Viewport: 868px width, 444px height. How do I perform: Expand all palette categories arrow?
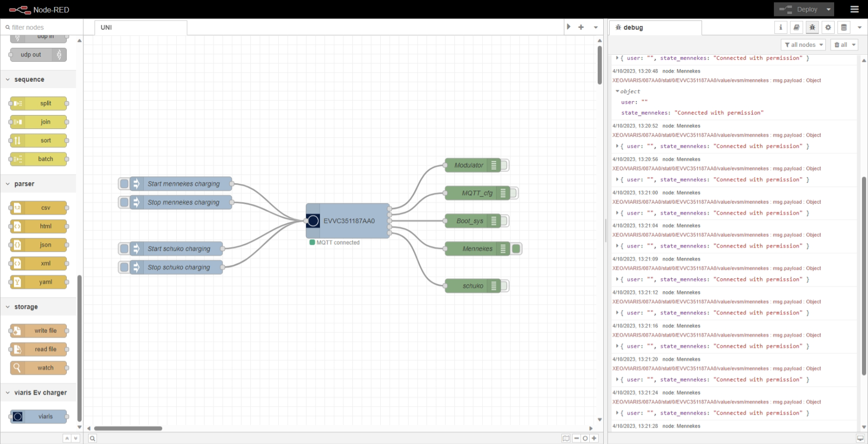click(x=75, y=439)
